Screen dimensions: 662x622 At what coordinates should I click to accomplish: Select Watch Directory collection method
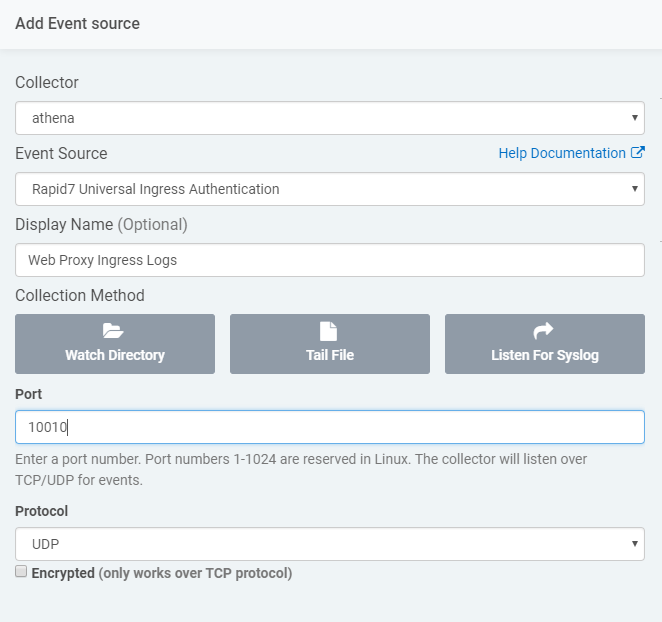tap(114, 344)
